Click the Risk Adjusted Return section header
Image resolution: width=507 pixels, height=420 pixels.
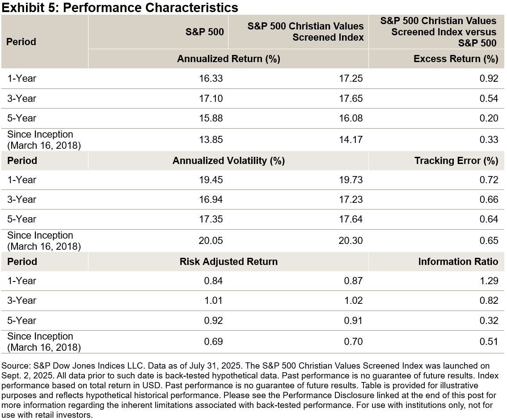tap(228, 262)
